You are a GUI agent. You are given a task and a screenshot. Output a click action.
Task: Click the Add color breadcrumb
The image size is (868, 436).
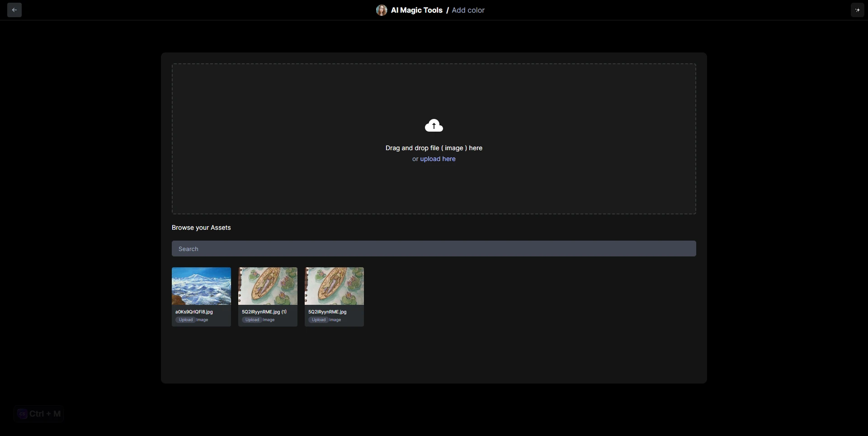tap(468, 10)
